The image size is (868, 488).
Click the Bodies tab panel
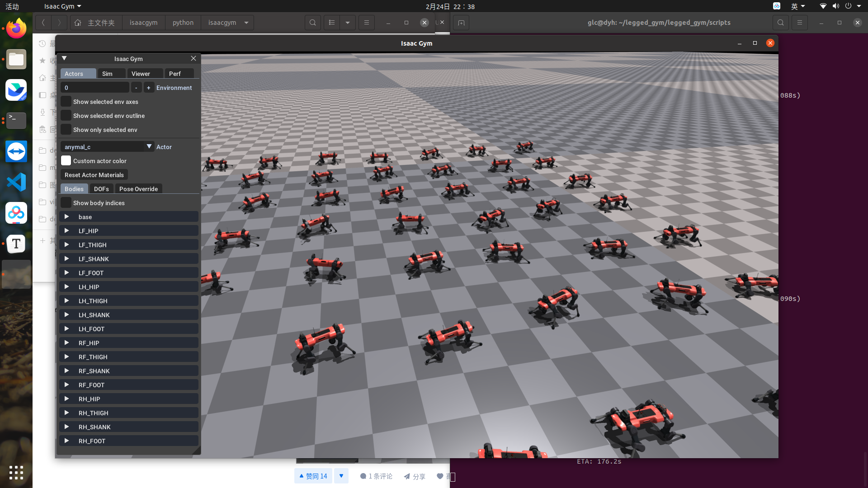(73, 188)
